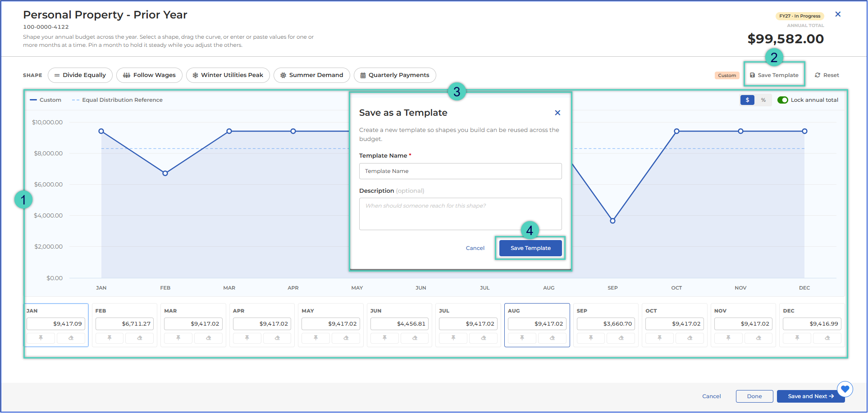Click the Description optional text area
This screenshot has height=413, width=868.
coord(460,214)
